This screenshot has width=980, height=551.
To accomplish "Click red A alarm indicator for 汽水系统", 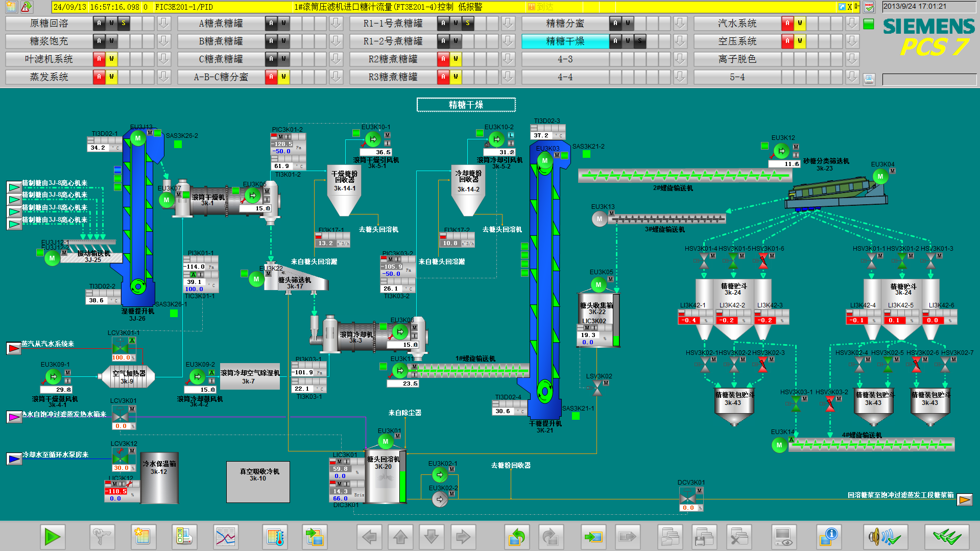I will point(787,23).
